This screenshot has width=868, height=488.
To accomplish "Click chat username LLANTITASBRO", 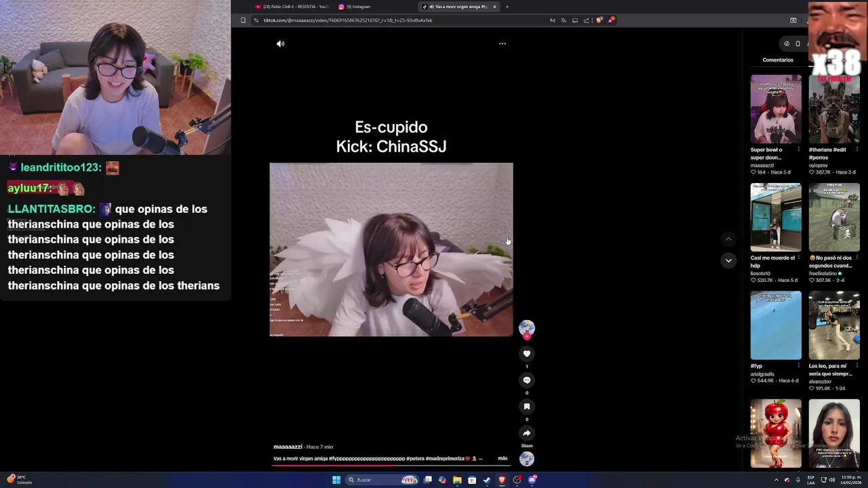I will click(x=52, y=209).
